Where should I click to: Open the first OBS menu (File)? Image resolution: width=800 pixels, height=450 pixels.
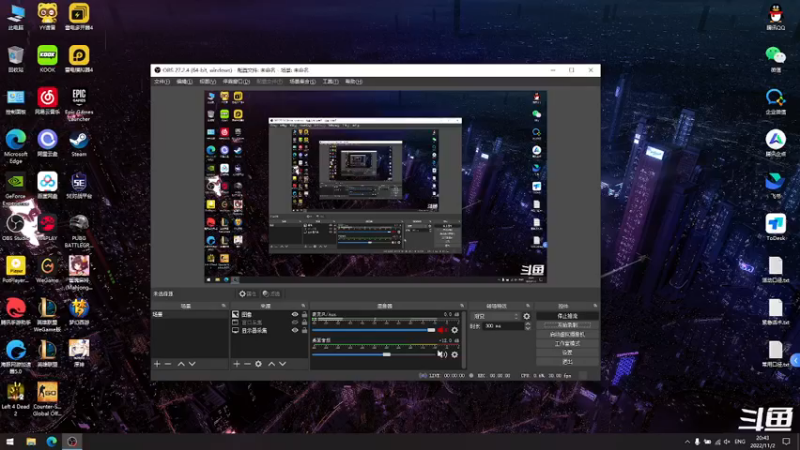(162, 82)
